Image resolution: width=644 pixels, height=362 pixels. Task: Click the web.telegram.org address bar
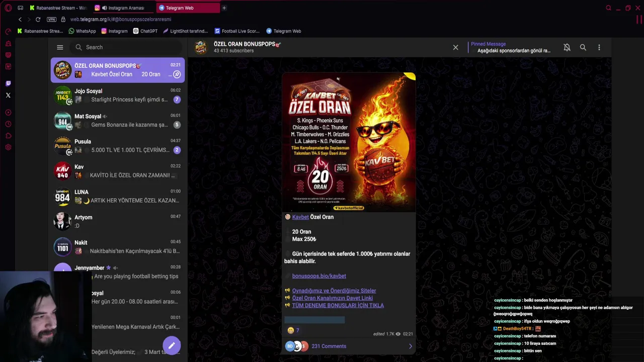(121, 19)
